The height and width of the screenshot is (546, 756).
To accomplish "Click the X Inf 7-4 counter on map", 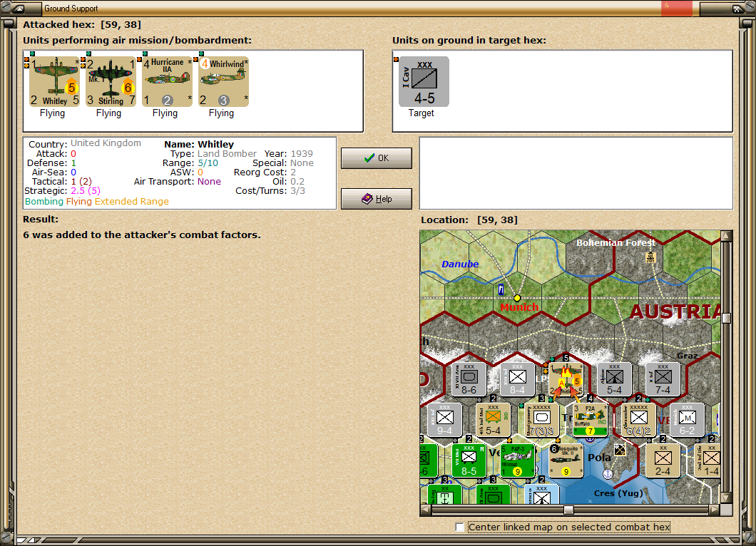I will point(663,380).
